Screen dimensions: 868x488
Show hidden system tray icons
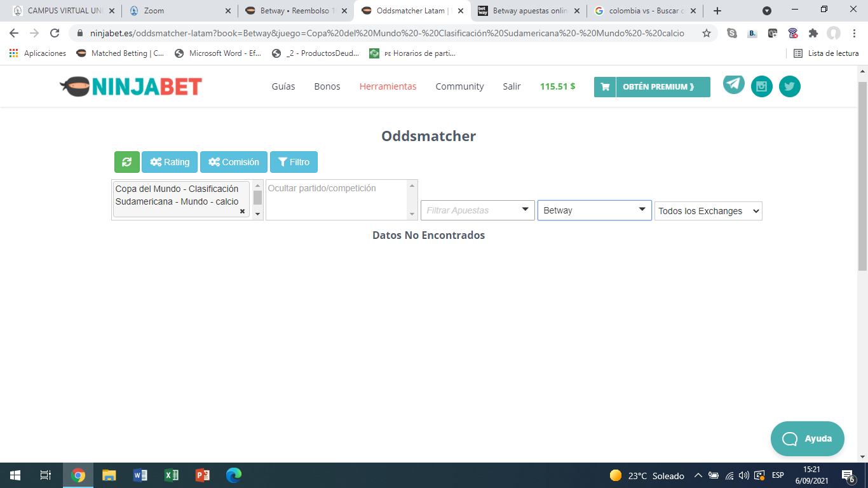coord(698,475)
